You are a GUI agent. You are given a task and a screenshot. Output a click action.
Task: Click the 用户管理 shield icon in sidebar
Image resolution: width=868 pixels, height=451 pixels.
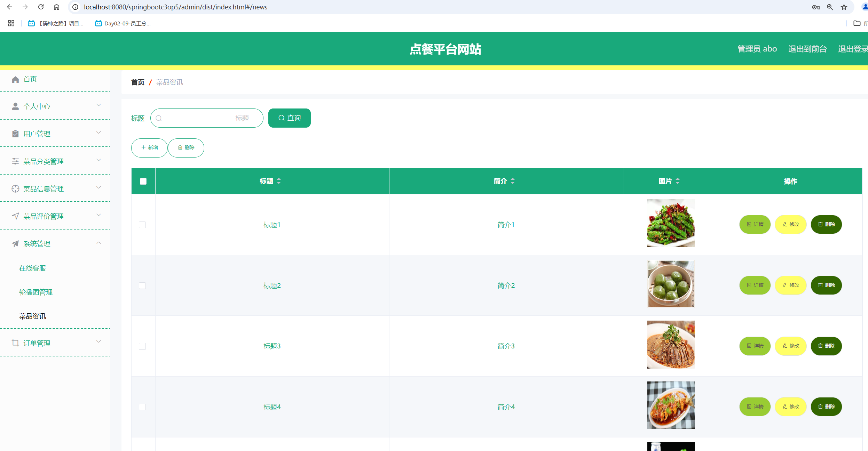point(15,134)
